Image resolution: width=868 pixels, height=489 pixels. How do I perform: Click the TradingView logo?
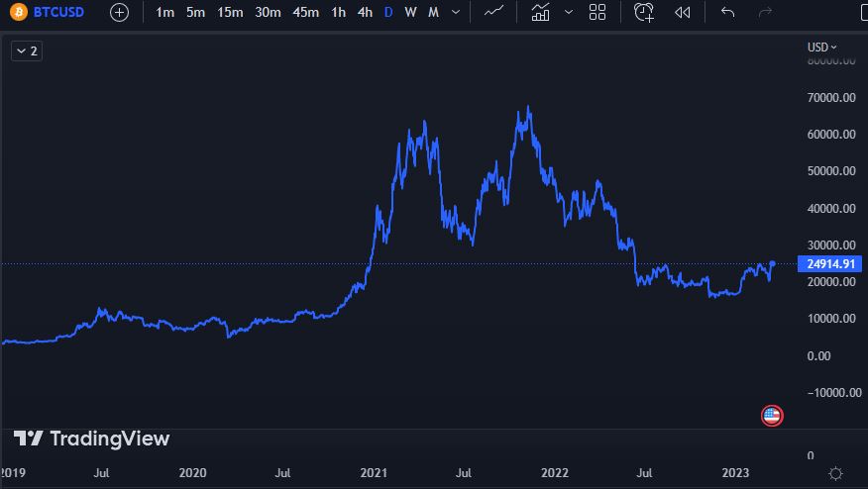(92, 439)
